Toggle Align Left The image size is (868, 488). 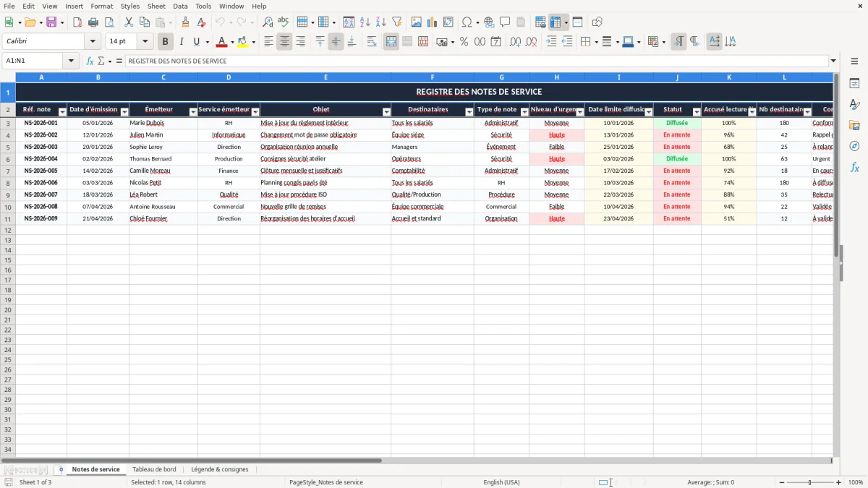click(268, 42)
